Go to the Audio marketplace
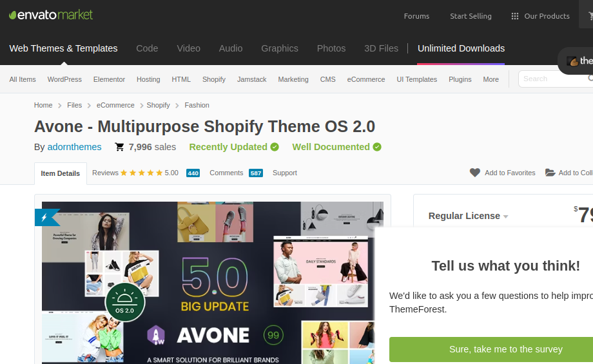This screenshot has width=593, height=364. point(231,48)
